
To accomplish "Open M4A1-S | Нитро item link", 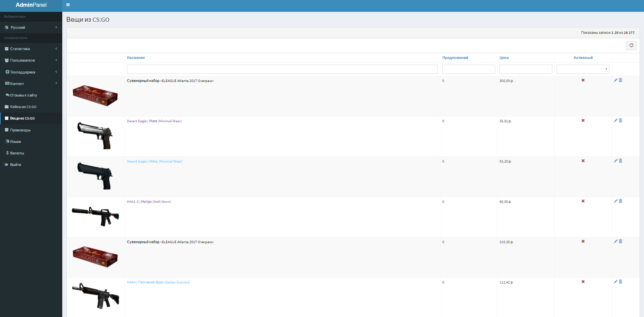I will click(x=149, y=202).
